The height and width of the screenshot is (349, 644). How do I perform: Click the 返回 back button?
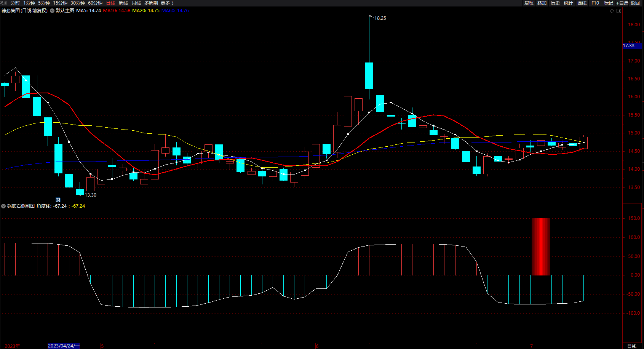tap(635, 3)
